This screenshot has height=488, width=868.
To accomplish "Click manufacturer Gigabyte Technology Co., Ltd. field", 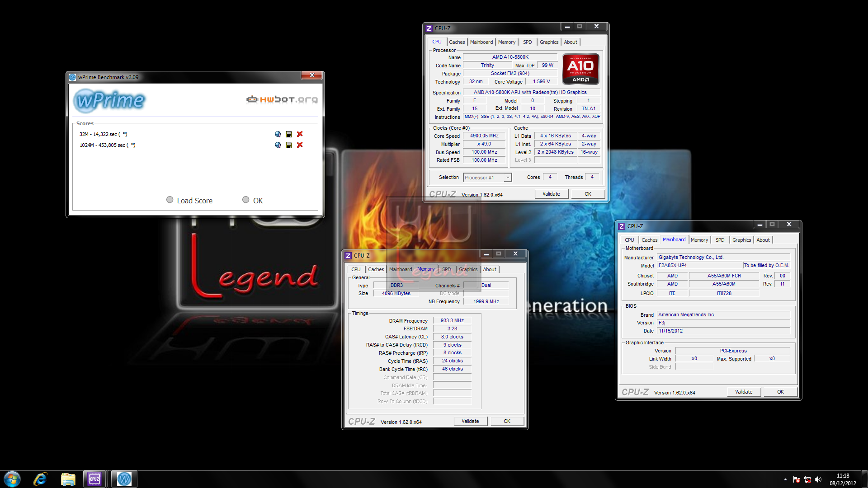I will [723, 258].
